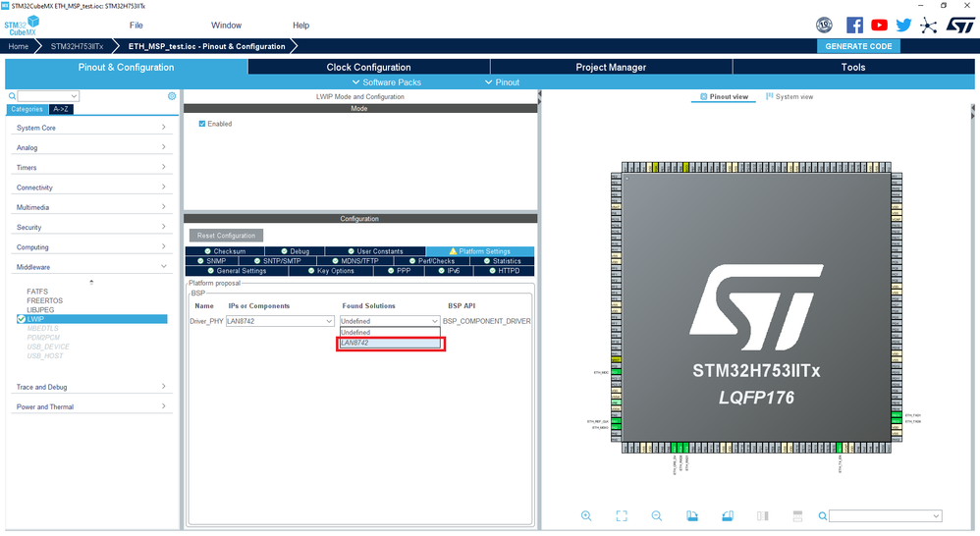Zoom in on the pinout view
Image resolution: width=980 pixels, height=536 pixels.
coord(585,516)
